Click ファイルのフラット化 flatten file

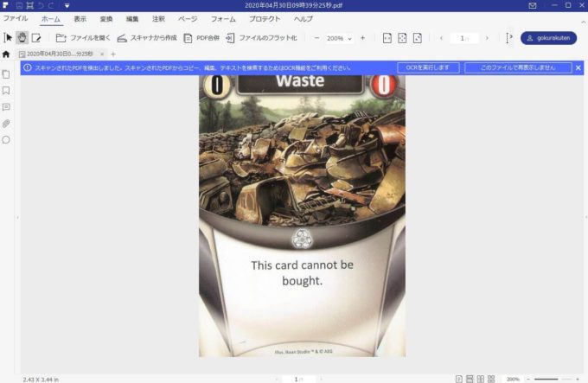point(262,38)
